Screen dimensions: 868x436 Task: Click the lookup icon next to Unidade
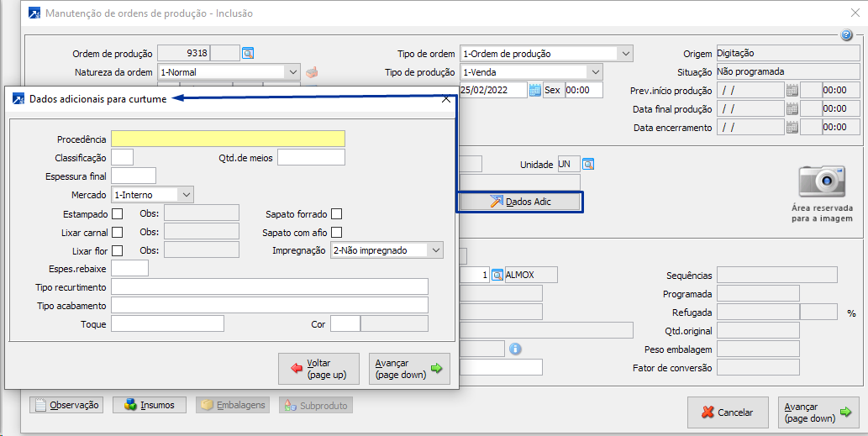click(x=588, y=165)
